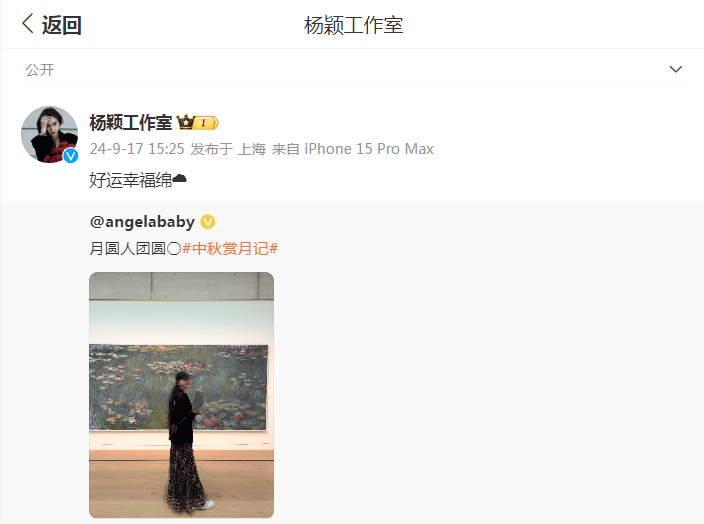Click the moon circle emoji in repost
Viewport: 704px width, 524px height.
(174, 249)
